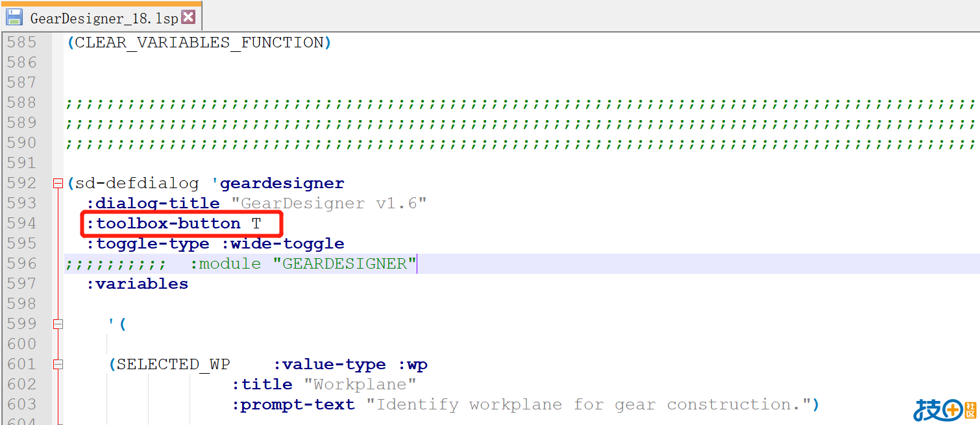
Task: Click line number 596 in the margin
Action: click(21, 264)
